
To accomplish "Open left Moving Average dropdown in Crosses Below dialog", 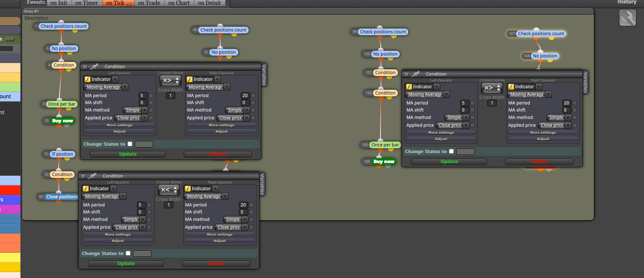I will (x=104, y=196).
